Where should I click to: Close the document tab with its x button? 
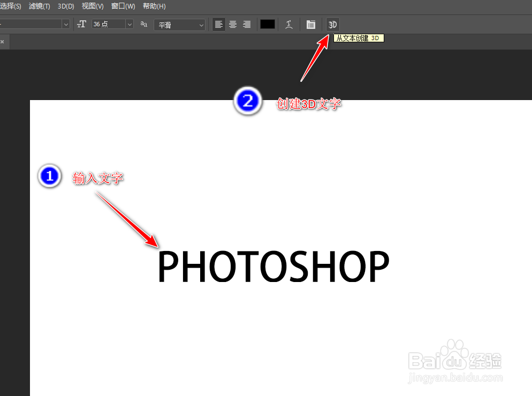[x=3, y=41]
